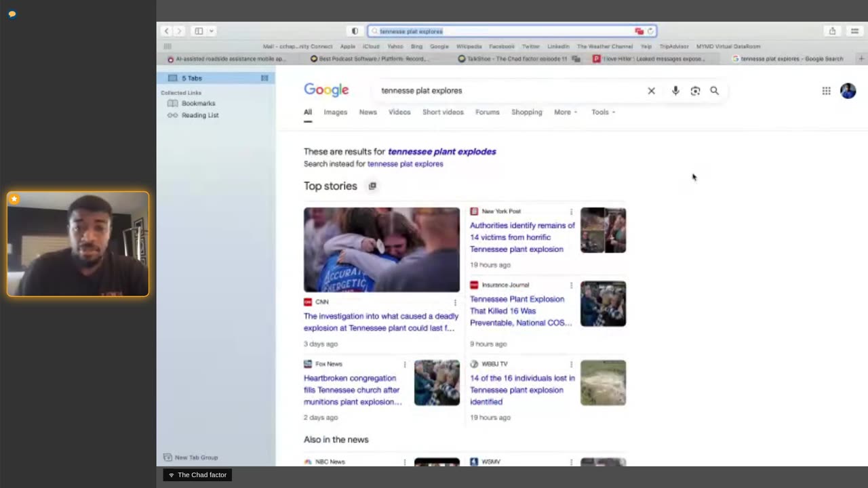
Task: Open The Weather Channel bookmark
Action: (605, 47)
